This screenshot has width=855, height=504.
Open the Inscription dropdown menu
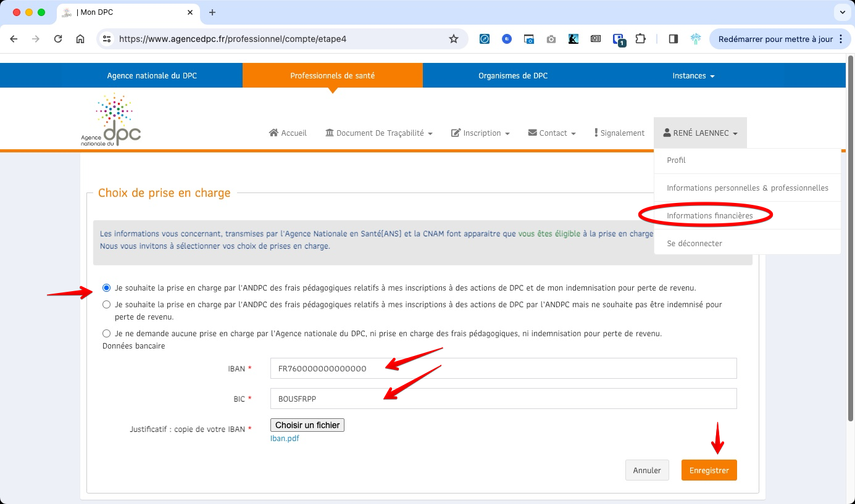click(480, 133)
